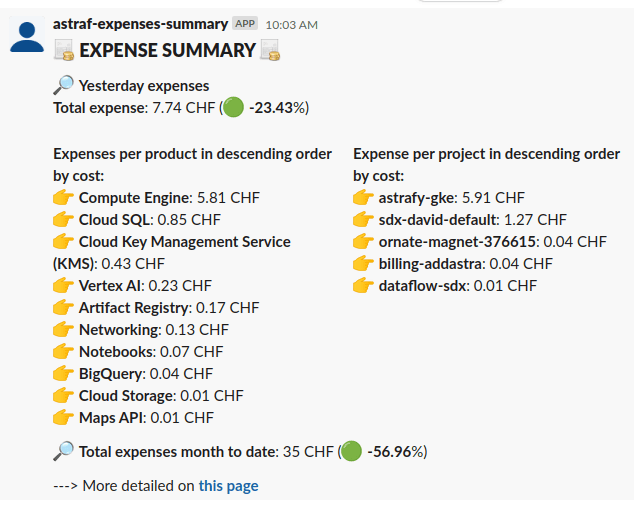
Task: Click the -23.43% change value
Action: [277, 108]
